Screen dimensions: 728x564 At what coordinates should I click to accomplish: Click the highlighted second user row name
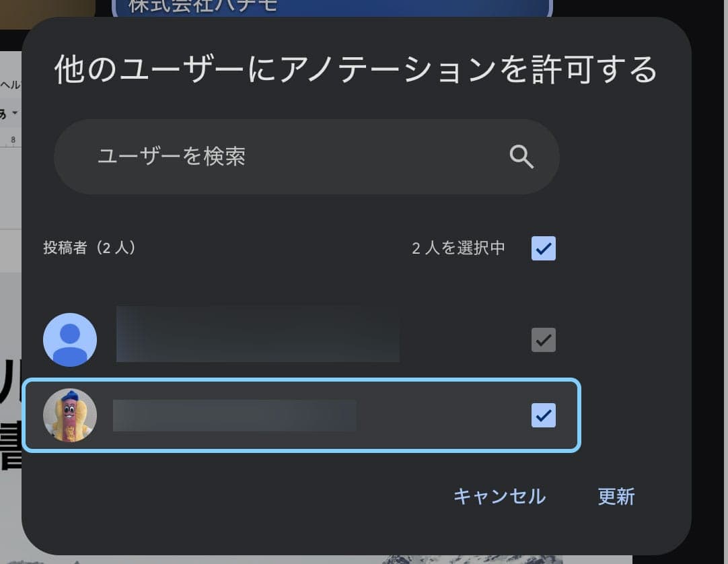pyautogui.click(x=234, y=415)
